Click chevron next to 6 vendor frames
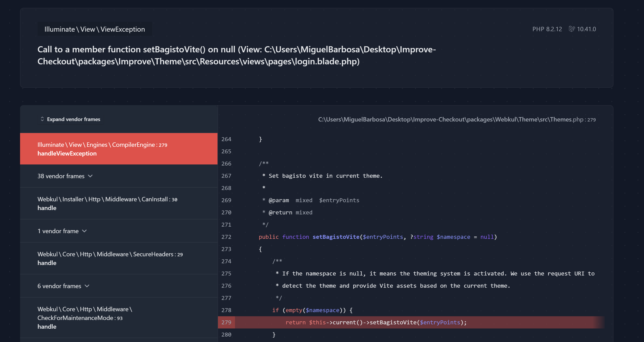 (87, 286)
